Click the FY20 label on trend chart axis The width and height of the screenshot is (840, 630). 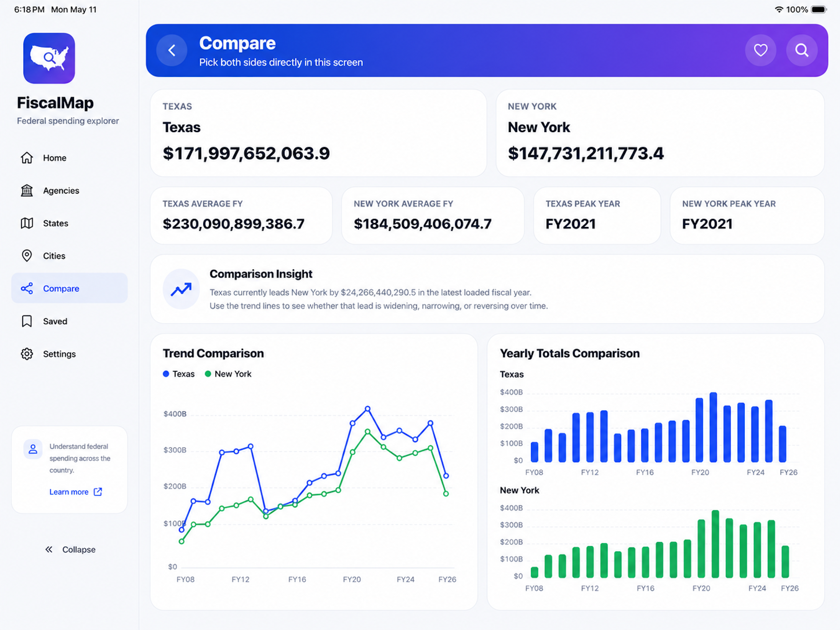352,580
